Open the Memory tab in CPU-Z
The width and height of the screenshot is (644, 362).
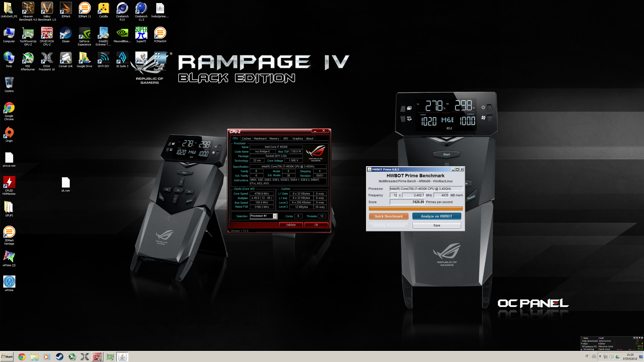(x=274, y=139)
